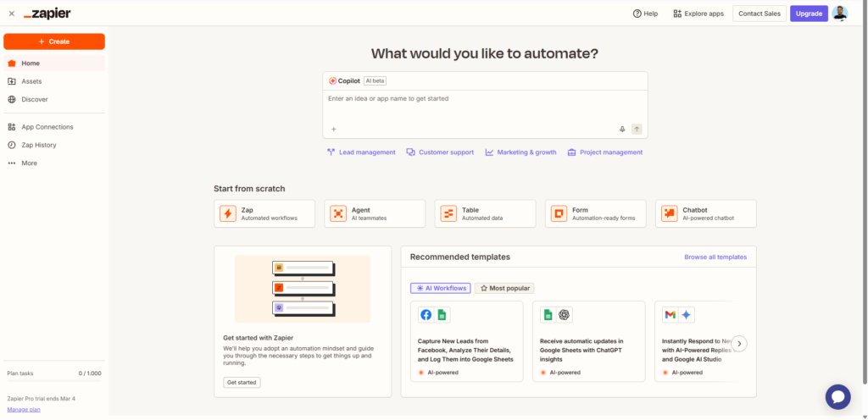
Task: Close the sidebar with the X icon
Action: (12, 14)
